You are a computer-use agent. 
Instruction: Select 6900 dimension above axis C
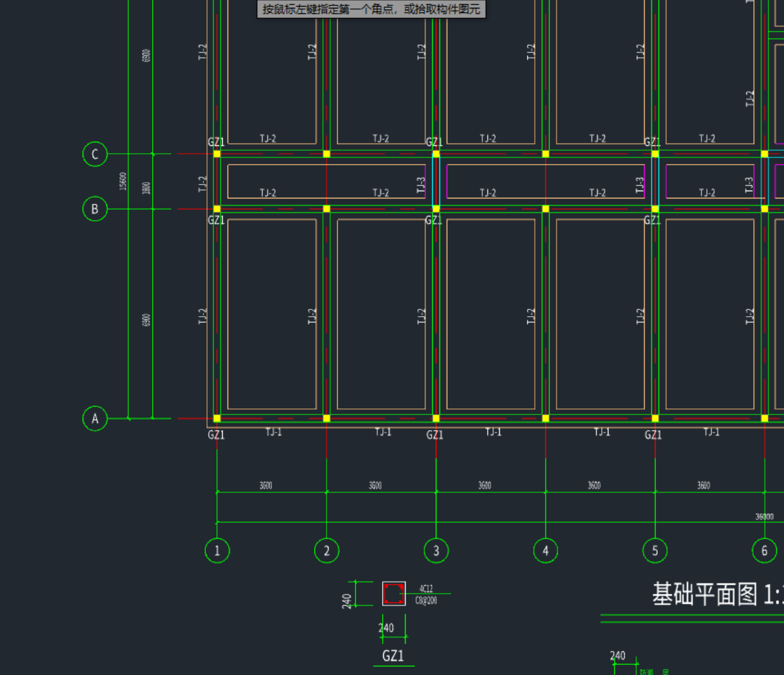click(x=146, y=55)
